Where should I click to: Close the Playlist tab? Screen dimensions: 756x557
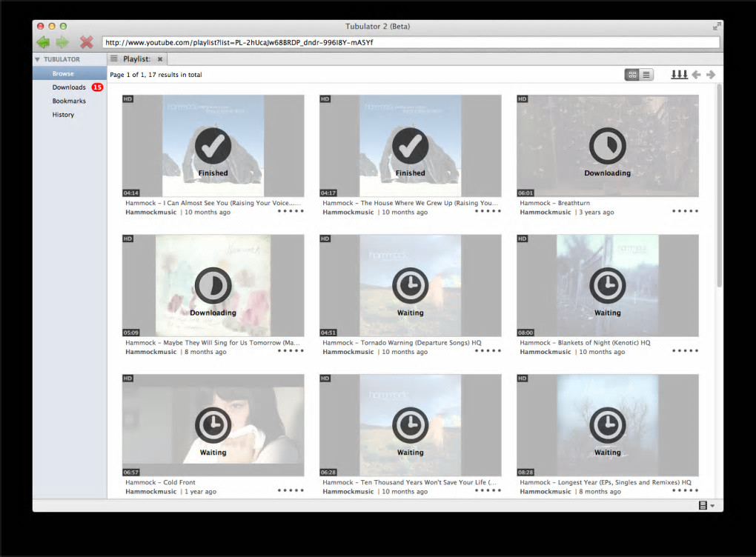160,59
